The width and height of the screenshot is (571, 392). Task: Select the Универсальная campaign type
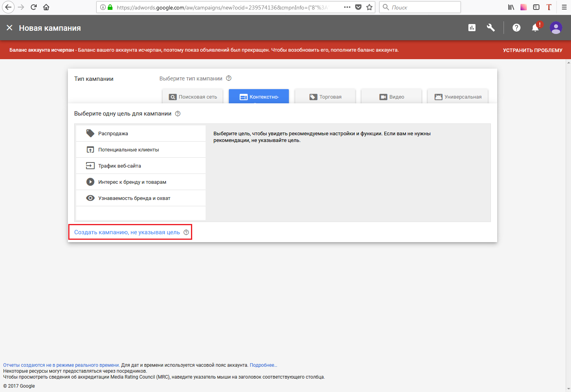click(458, 97)
